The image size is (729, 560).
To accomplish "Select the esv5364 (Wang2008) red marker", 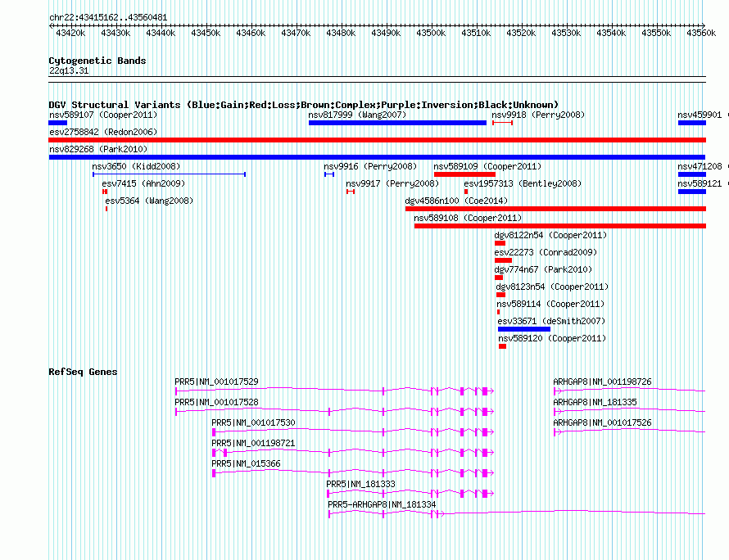I will click(106, 209).
